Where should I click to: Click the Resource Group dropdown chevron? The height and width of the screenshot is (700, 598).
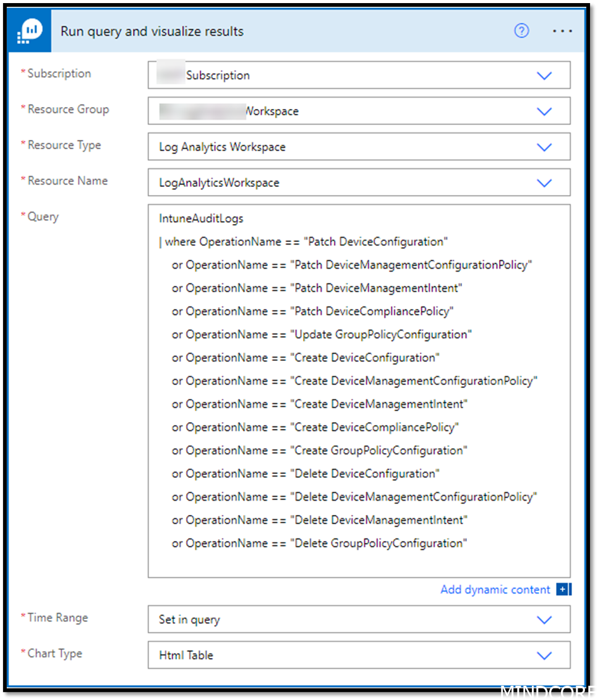tap(544, 111)
